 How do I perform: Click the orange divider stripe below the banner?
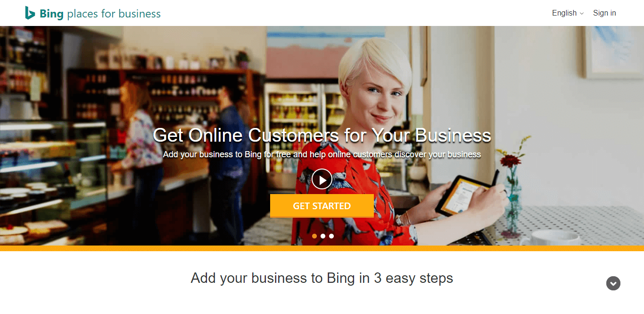pyautogui.click(x=322, y=248)
